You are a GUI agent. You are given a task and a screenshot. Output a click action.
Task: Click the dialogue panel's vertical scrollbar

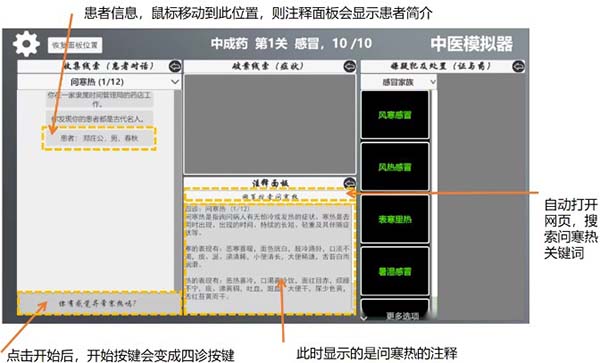(178, 190)
